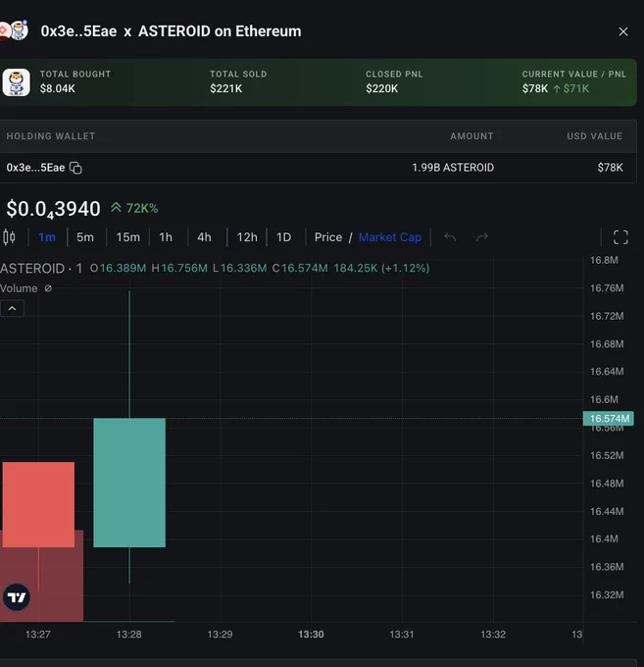
Task: Close the ASTEROID wallet panel
Action: [x=622, y=32]
